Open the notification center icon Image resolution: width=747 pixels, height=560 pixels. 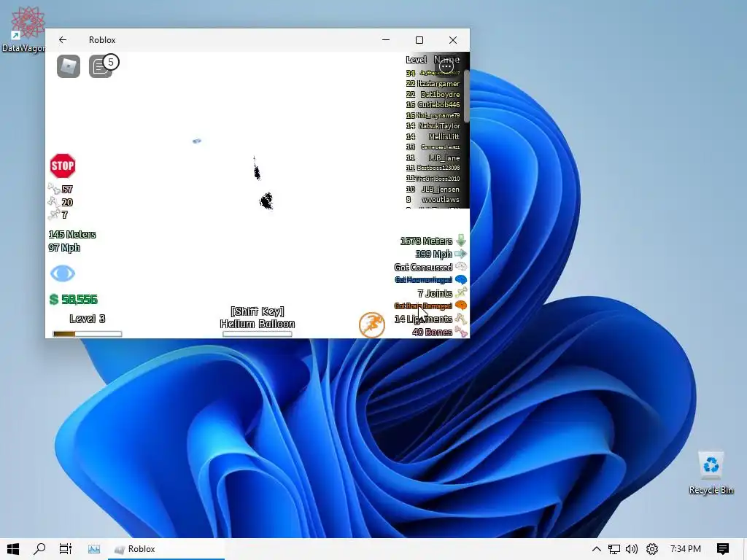coord(723,549)
